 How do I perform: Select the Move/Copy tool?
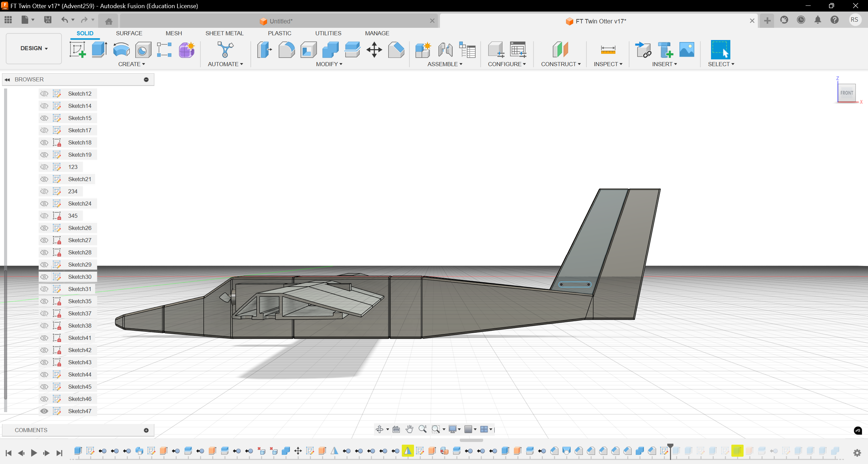pos(374,50)
